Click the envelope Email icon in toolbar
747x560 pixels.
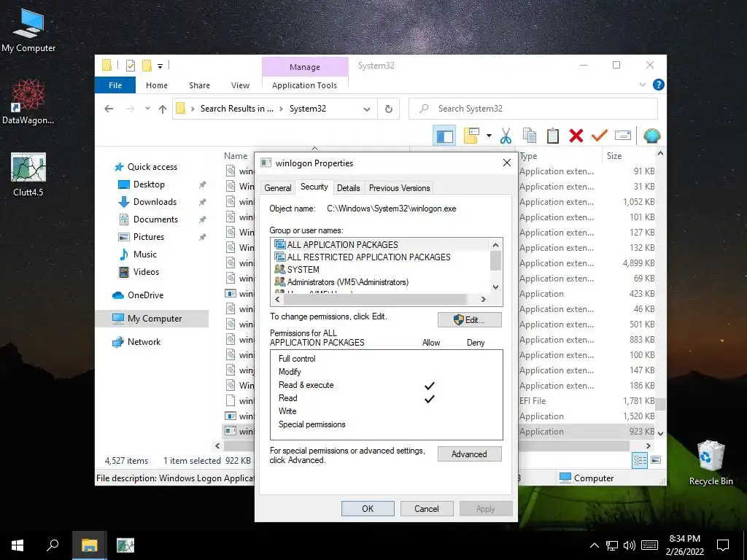(x=623, y=136)
